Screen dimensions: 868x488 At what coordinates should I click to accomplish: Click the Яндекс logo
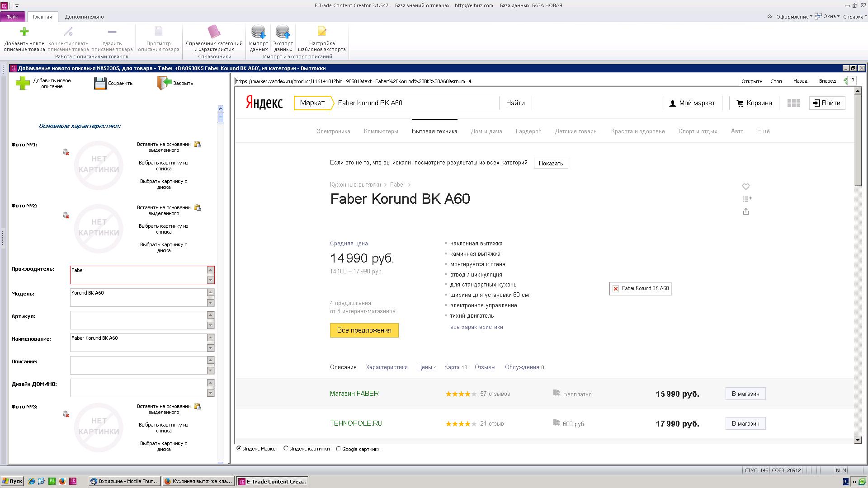click(264, 103)
